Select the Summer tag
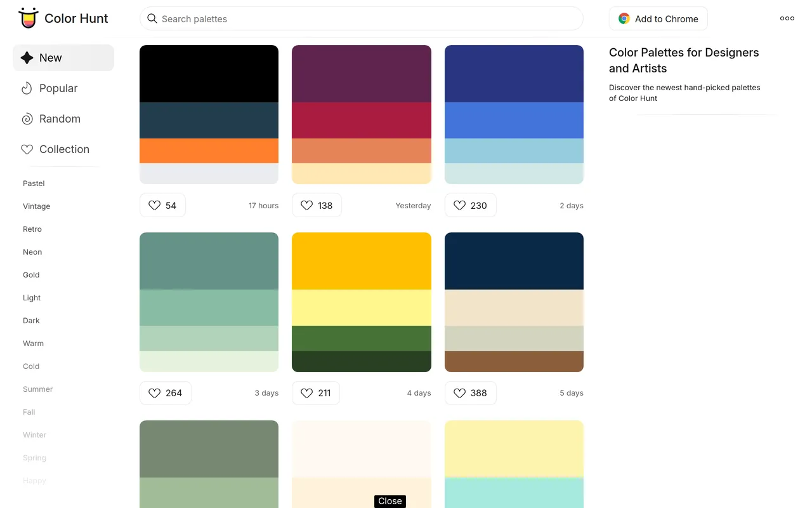Viewport: 812px width, 508px height. (x=37, y=389)
